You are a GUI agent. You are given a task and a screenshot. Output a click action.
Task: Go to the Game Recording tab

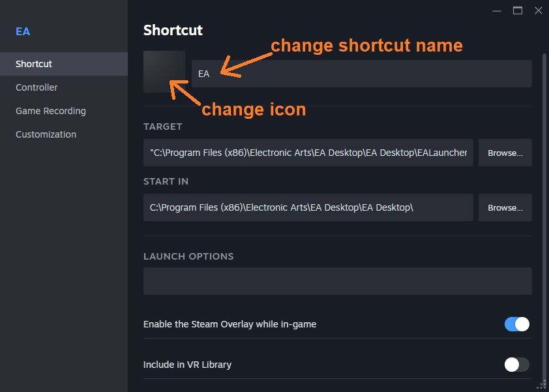point(51,111)
